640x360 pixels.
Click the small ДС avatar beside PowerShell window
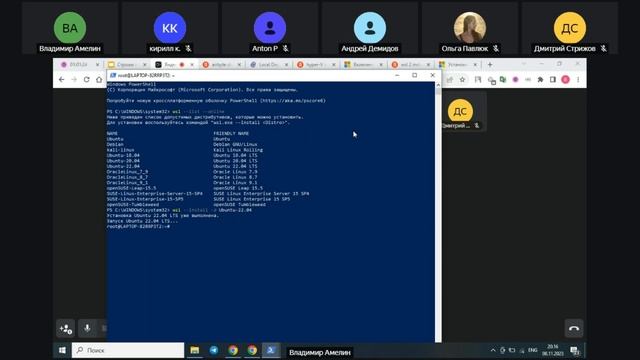click(x=460, y=111)
